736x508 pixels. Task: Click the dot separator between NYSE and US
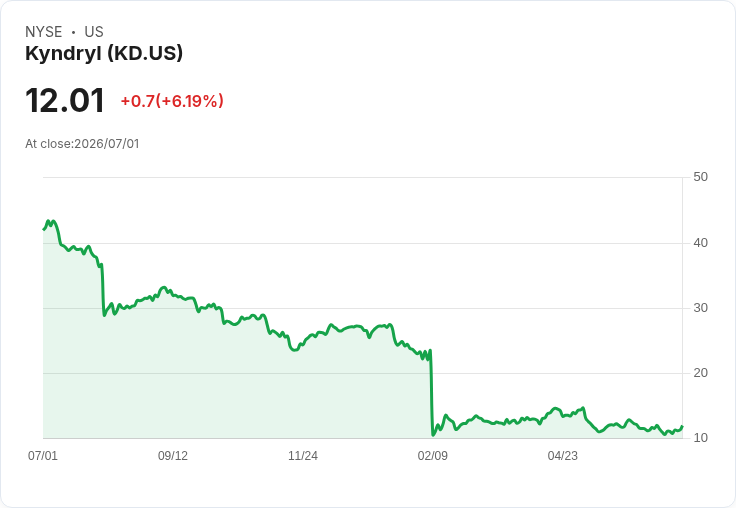73,32
